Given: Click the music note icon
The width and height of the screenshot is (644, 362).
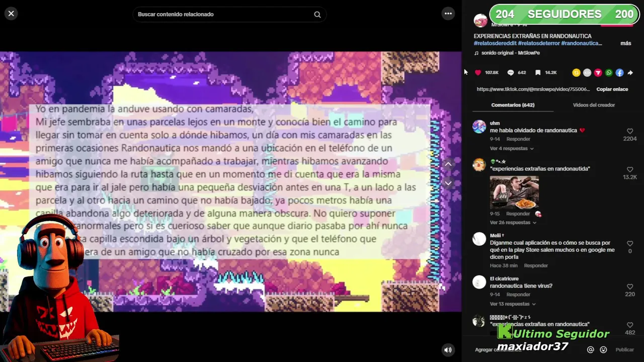Looking at the screenshot, I should click(x=476, y=53).
